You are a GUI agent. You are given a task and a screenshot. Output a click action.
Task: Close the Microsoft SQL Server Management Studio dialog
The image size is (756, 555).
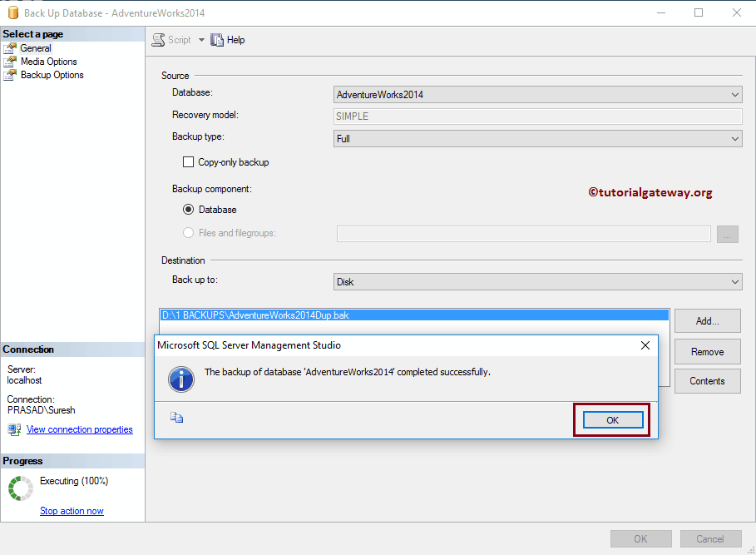(x=645, y=345)
